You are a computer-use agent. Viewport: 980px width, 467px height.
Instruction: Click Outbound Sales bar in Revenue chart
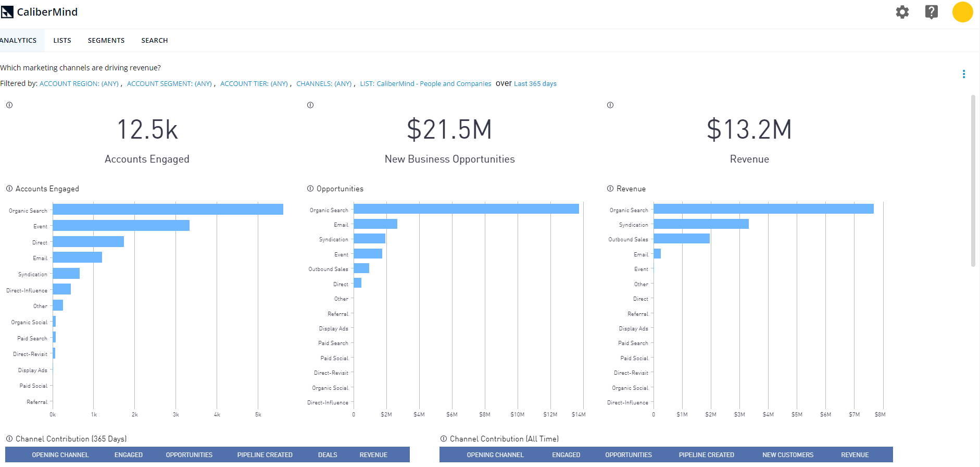coord(682,238)
